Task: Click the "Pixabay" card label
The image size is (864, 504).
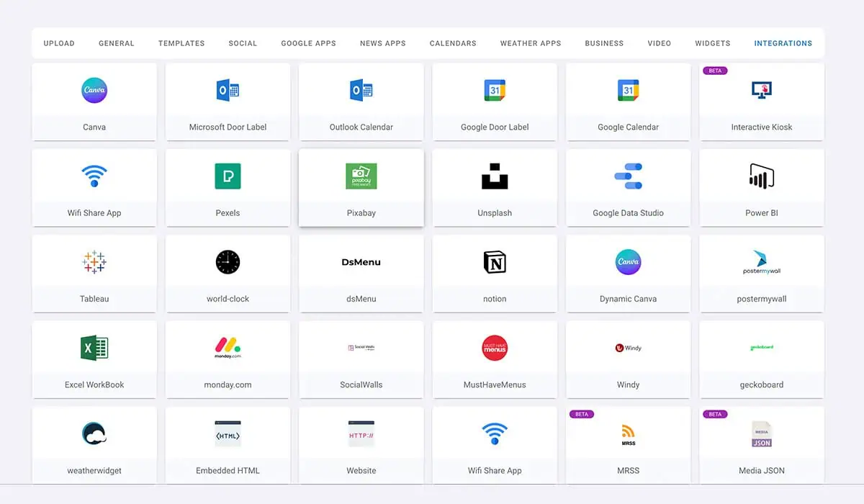Action: (x=361, y=213)
